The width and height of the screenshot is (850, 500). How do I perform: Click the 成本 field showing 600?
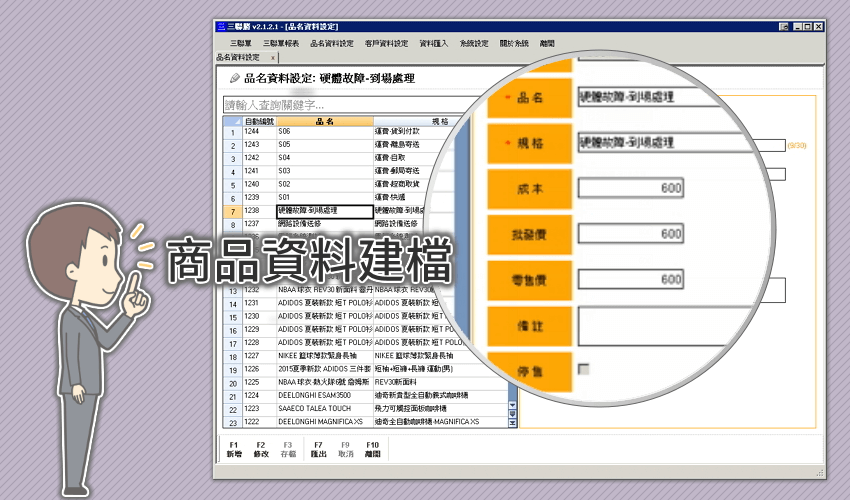pyautogui.click(x=631, y=188)
